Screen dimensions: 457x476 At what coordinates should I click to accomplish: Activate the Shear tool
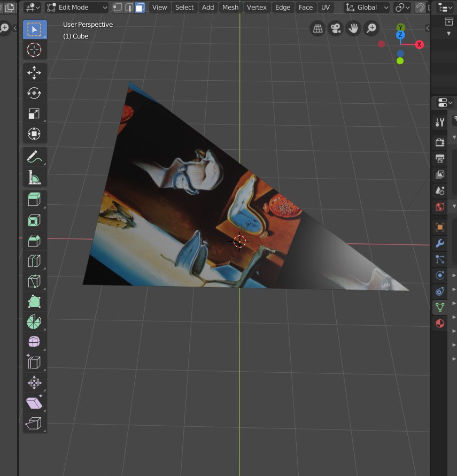coord(35,403)
